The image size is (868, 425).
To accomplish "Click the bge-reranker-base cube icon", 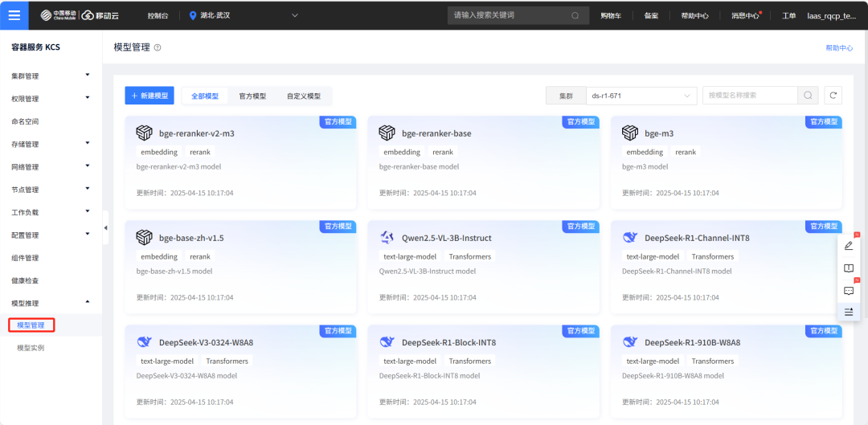I will click(x=387, y=133).
